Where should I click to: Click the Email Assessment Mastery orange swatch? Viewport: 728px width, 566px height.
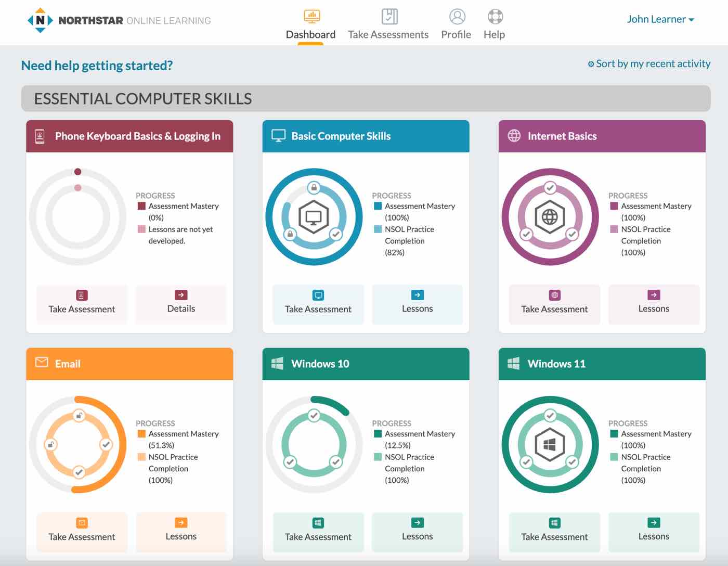pos(141,433)
